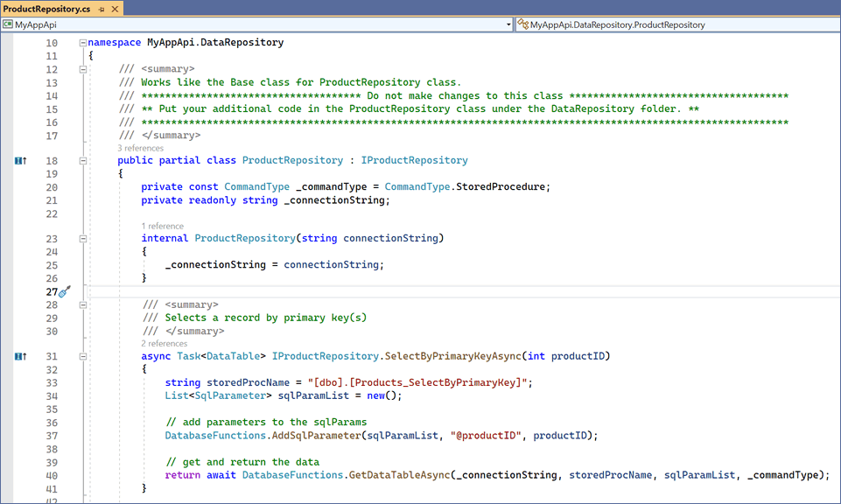Screen dimensions: 841x504
Task: Collapse the namespace block on line 10
Action: click(x=83, y=43)
